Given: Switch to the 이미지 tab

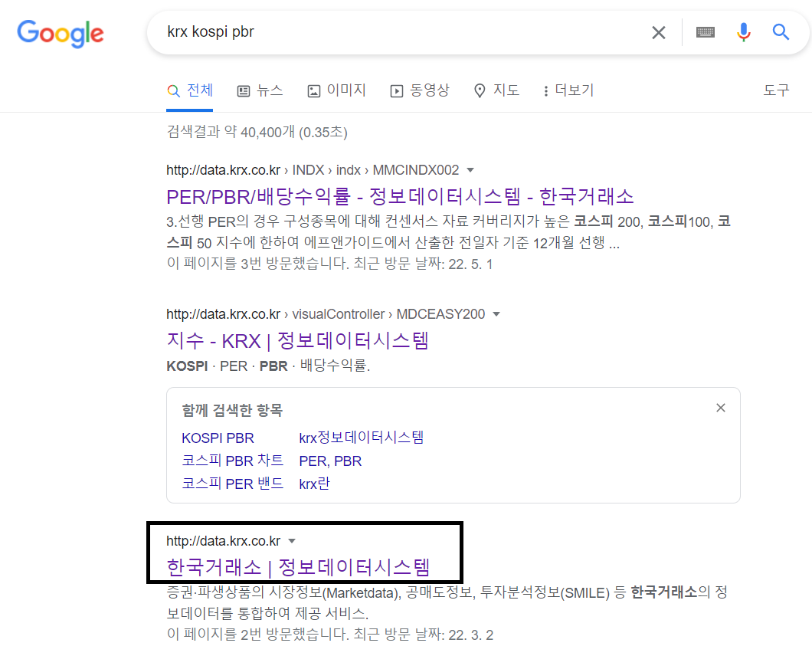Looking at the screenshot, I should tap(336, 90).
